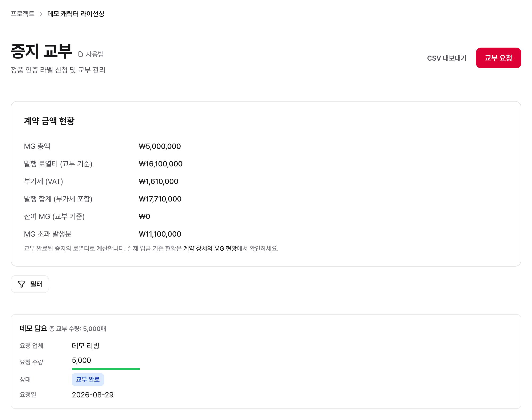Screen dimensions: 532x420
Task: Select the total with VAT ₩17,710,000
Action: (x=160, y=199)
